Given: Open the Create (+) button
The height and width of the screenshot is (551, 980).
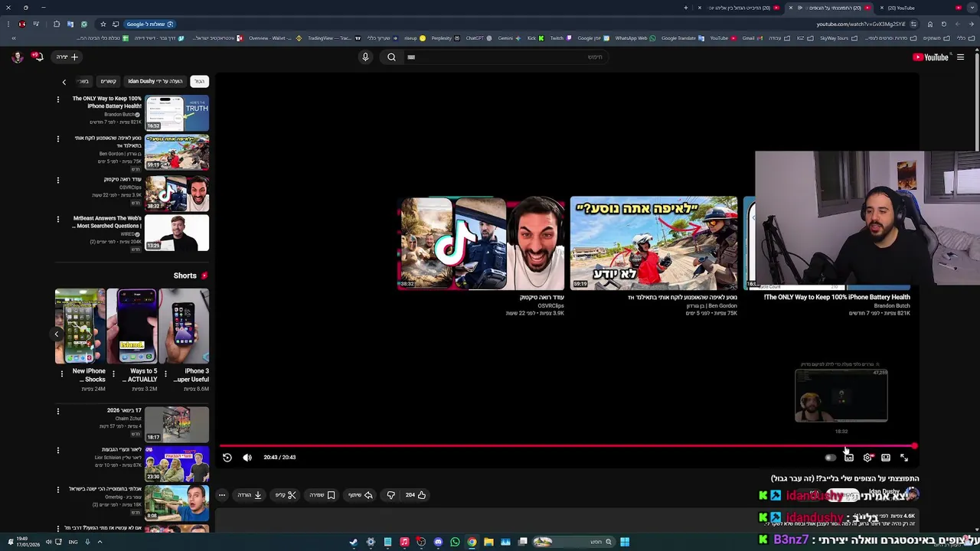Looking at the screenshot, I should [x=67, y=57].
